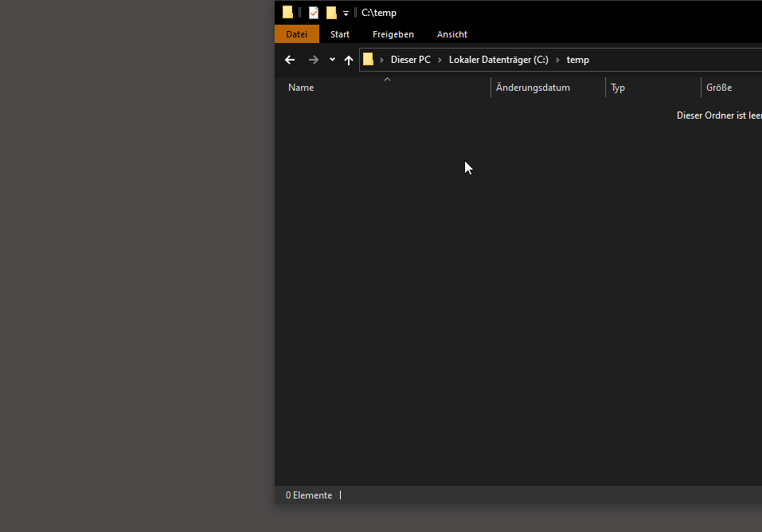This screenshot has width=762, height=532.
Task: Click the Explorer window icon in the title bar
Action: coord(287,12)
